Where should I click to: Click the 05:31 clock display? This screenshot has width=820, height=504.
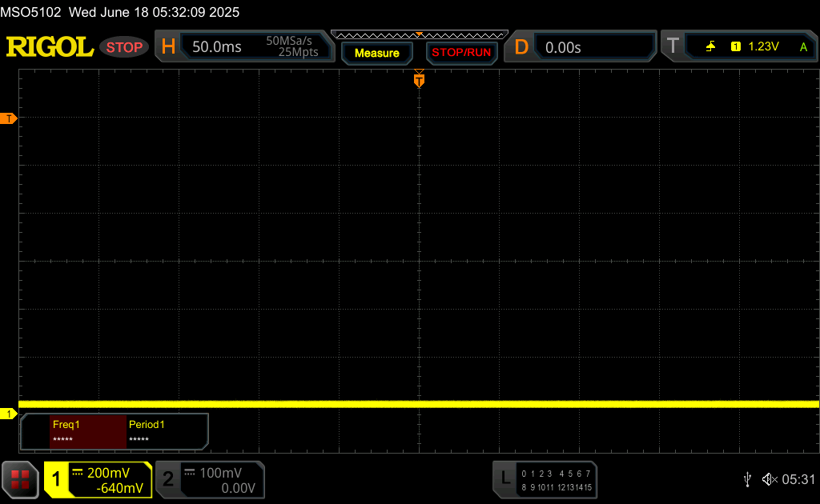[x=798, y=479]
